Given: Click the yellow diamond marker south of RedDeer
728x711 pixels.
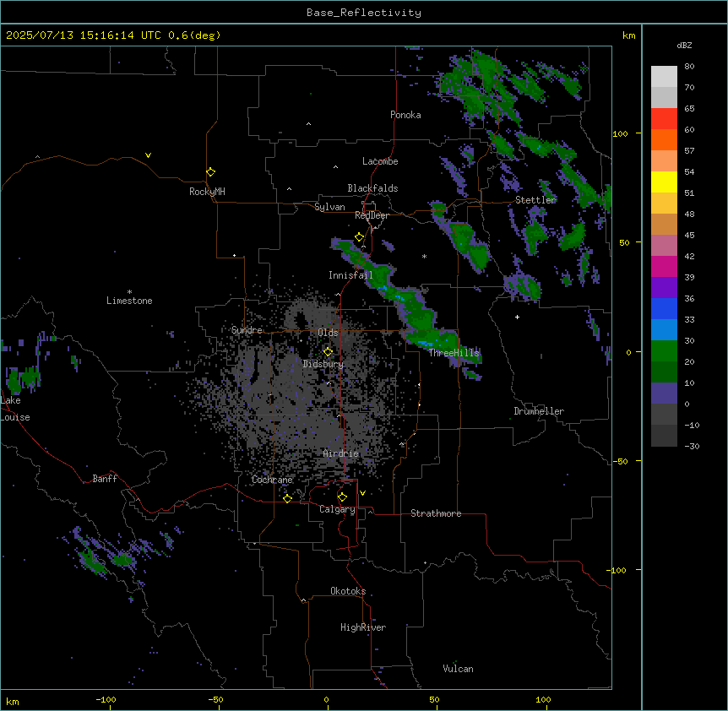Looking at the screenshot, I should click(x=359, y=237).
